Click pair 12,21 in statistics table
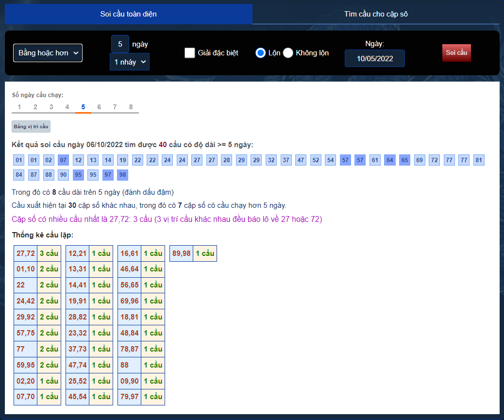Image resolution: width=504 pixels, height=420 pixels. click(78, 253)
